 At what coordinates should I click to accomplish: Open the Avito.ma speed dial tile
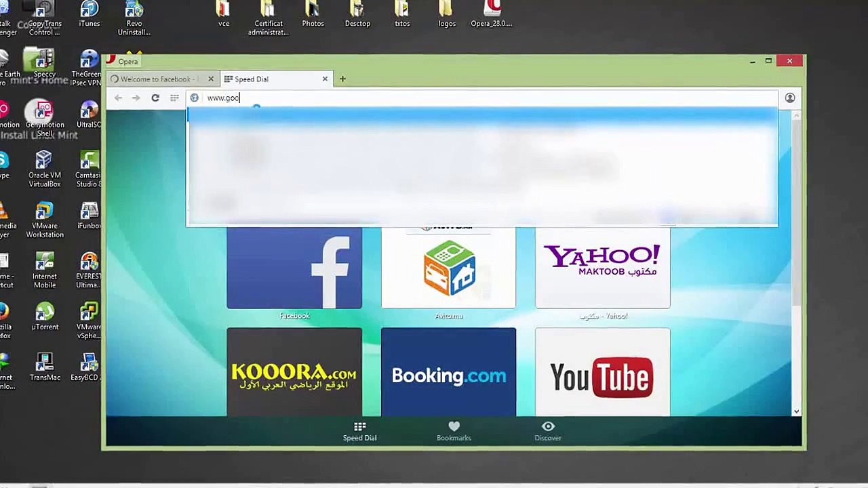tap(448, 268)
